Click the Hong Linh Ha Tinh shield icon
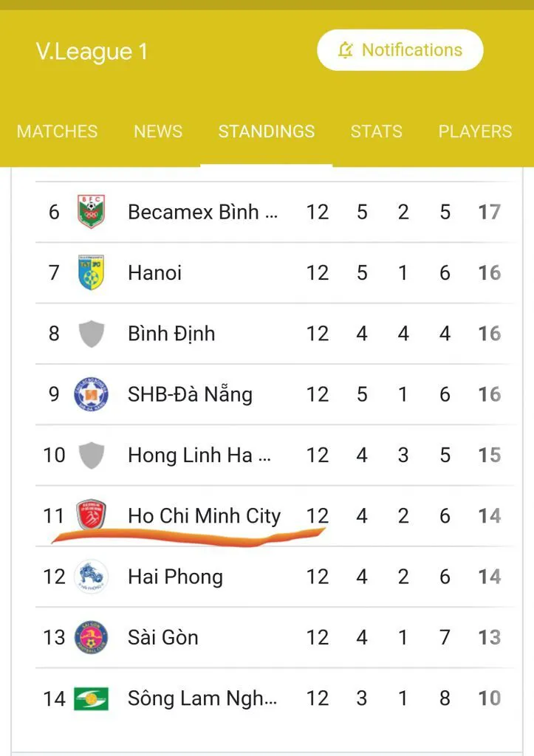 click(92, 455)
